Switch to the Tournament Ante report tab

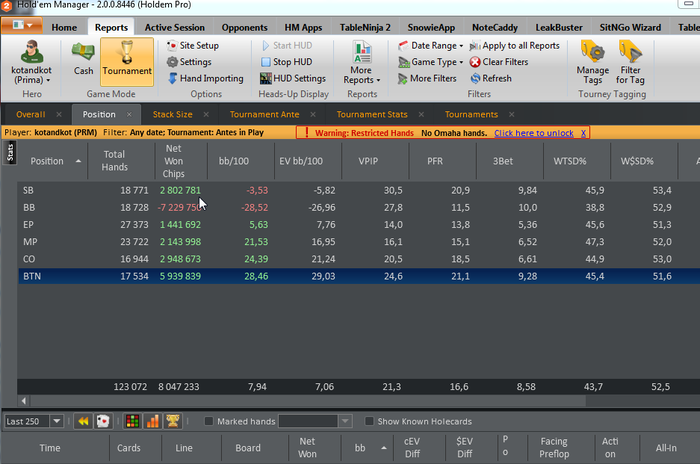click(x=264, y=114)
